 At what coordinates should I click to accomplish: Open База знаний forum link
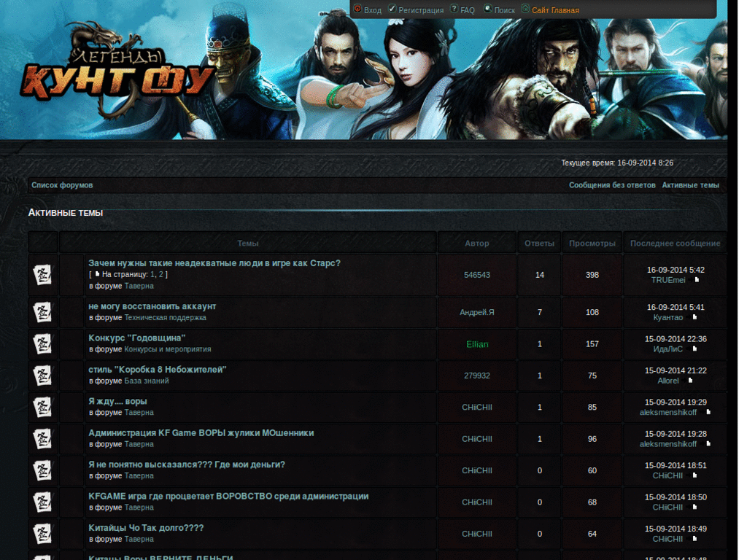(146, 381)
